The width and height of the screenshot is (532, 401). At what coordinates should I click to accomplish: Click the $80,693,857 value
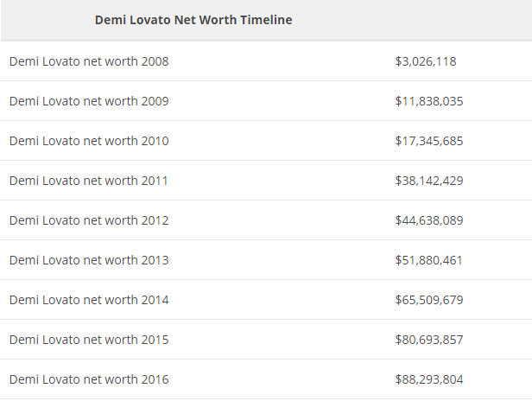[429, 340]
